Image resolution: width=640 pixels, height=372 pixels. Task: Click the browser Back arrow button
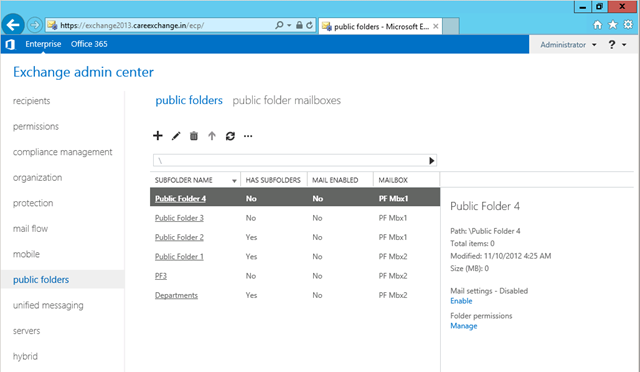point(13,25)
